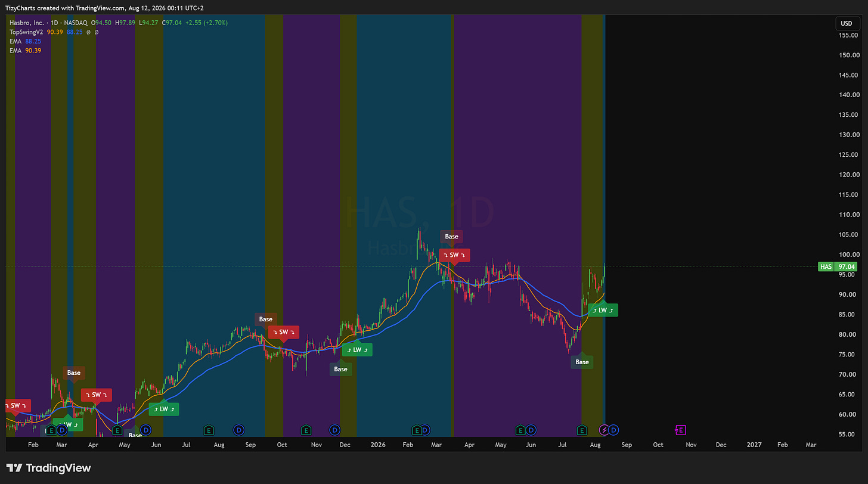Click the Hasbro, Inc. symbol title in the legend
868x484 pixels.
[27, 23]
